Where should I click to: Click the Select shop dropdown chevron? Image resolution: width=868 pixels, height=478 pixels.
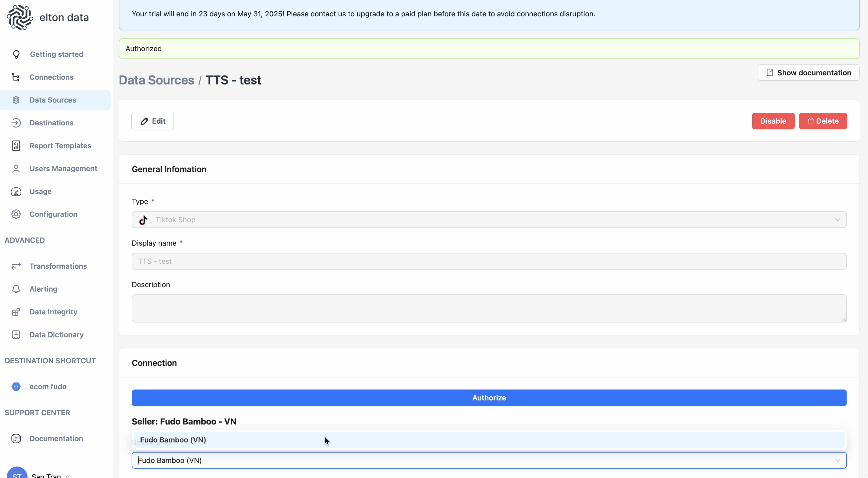click(838, 460)
